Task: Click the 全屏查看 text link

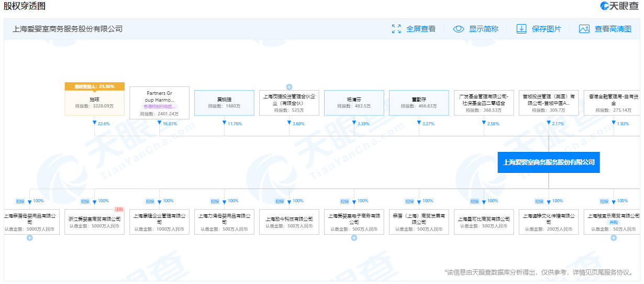Action: point(420,29)
